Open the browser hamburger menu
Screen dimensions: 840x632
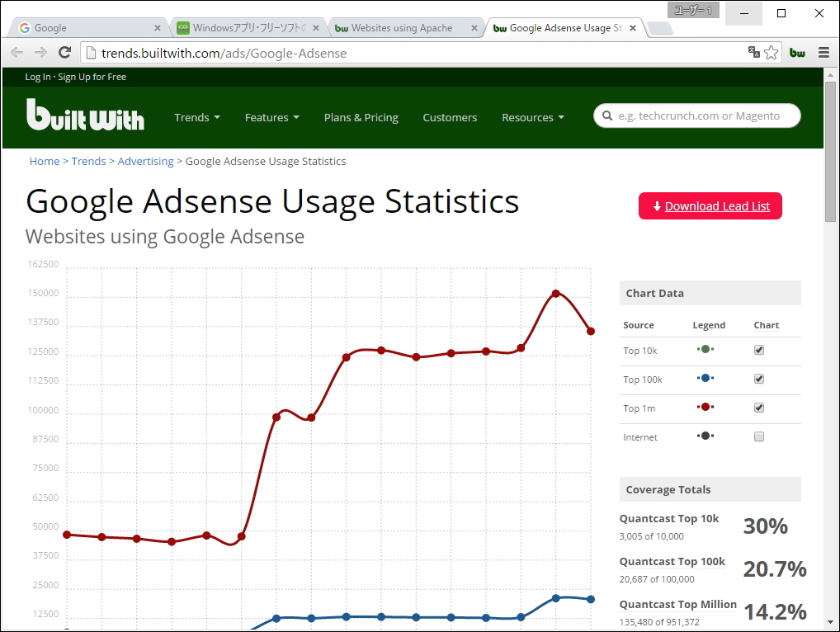coord(823,52)
